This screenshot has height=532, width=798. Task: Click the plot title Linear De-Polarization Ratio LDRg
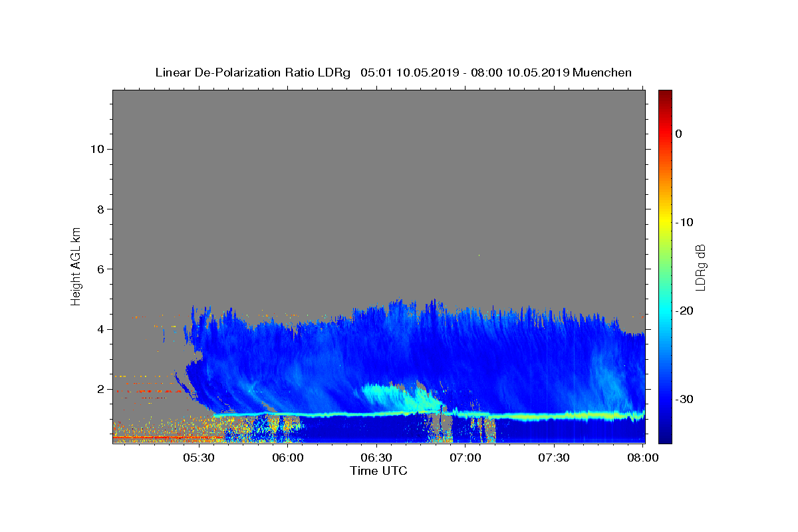click(x=253, y=72)
